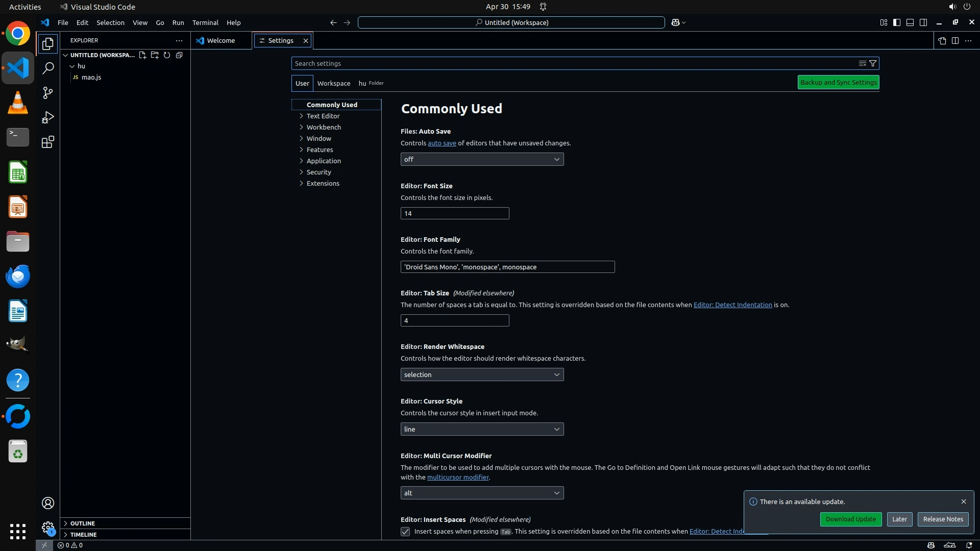Click New File icon in Explorer
Screen dimensions: 980x551
[142, 55]
